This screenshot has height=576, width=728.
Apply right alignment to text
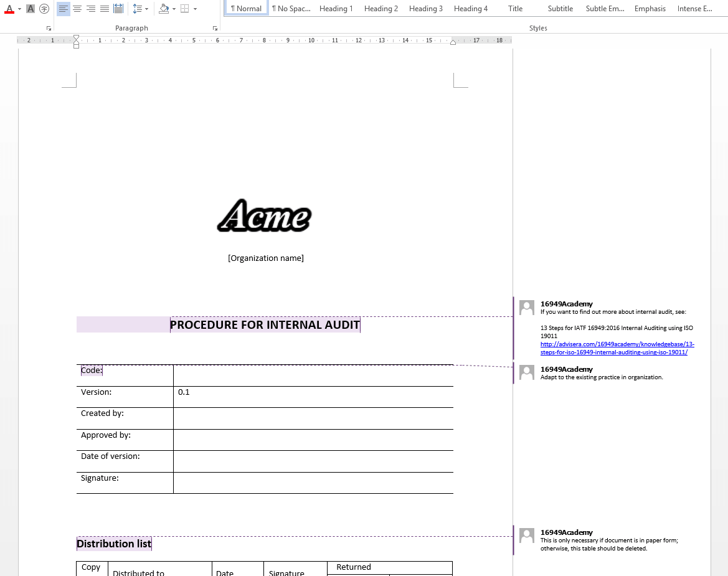point(90,9)
